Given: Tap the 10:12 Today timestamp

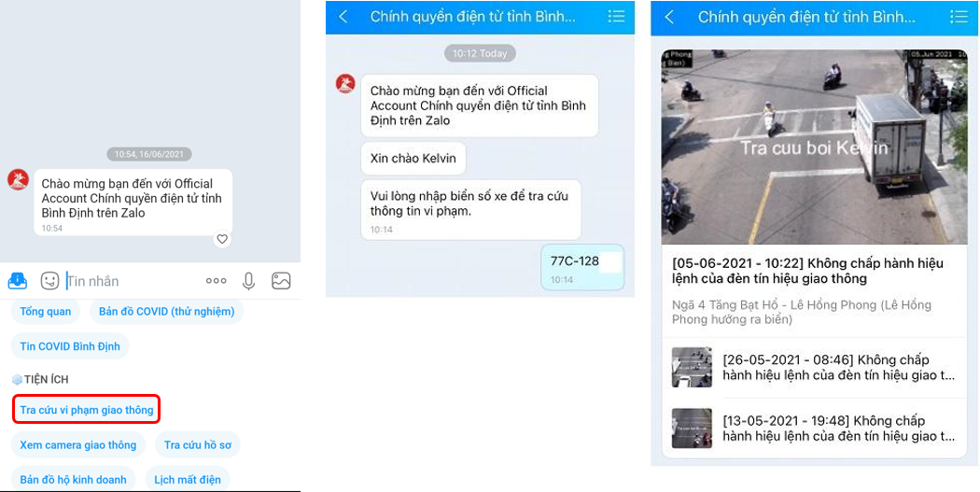Looking at the screenshot, I should click(480, 54).
